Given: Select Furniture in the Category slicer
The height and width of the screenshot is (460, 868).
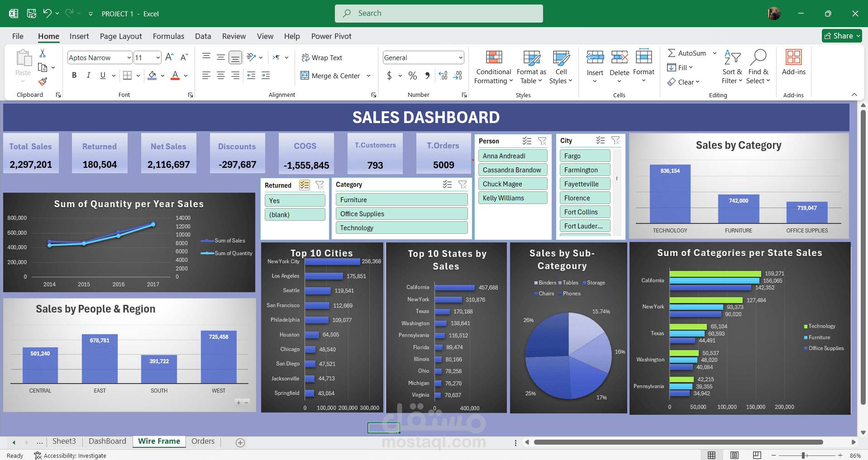Looking at the screenshot, I should coord(401,199).
